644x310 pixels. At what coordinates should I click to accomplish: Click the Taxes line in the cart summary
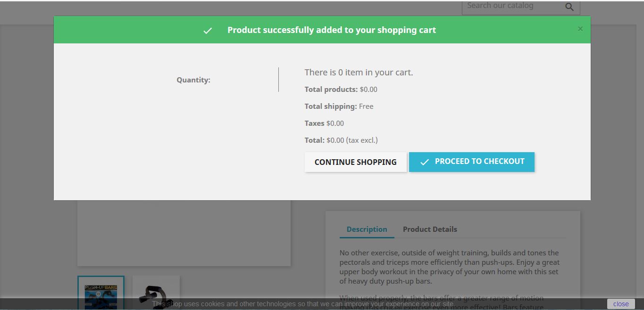(x=324, y=123)
